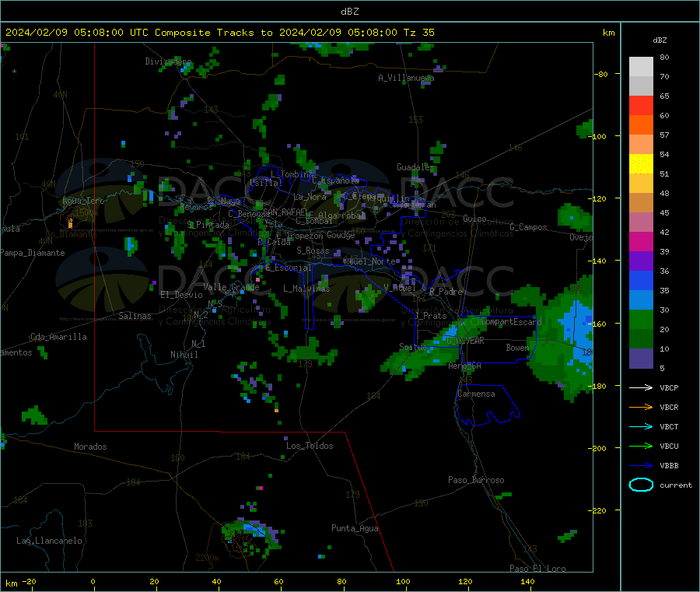The height and width of the screenshot is (592, 700).
Task: Click the 'A_Villanueva' map label
Action: (x=406, y=78)
